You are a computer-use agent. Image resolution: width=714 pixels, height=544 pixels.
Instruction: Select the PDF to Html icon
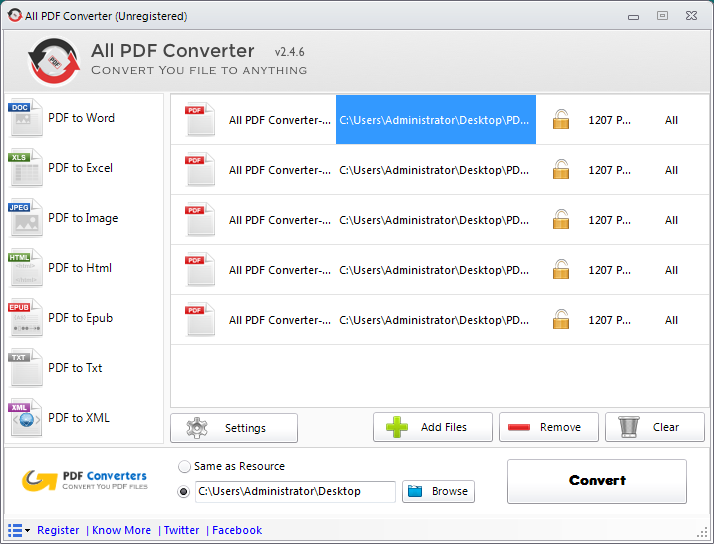26,268
